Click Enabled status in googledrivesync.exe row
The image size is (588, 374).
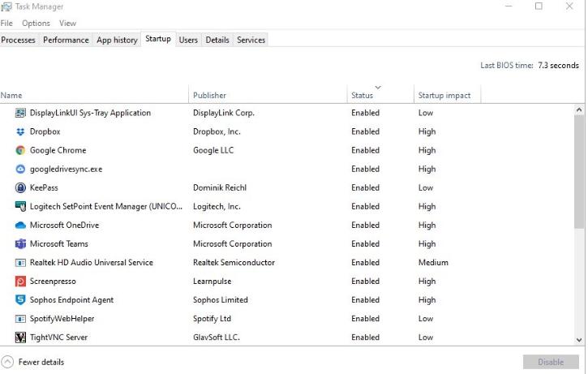coord(365,170)
